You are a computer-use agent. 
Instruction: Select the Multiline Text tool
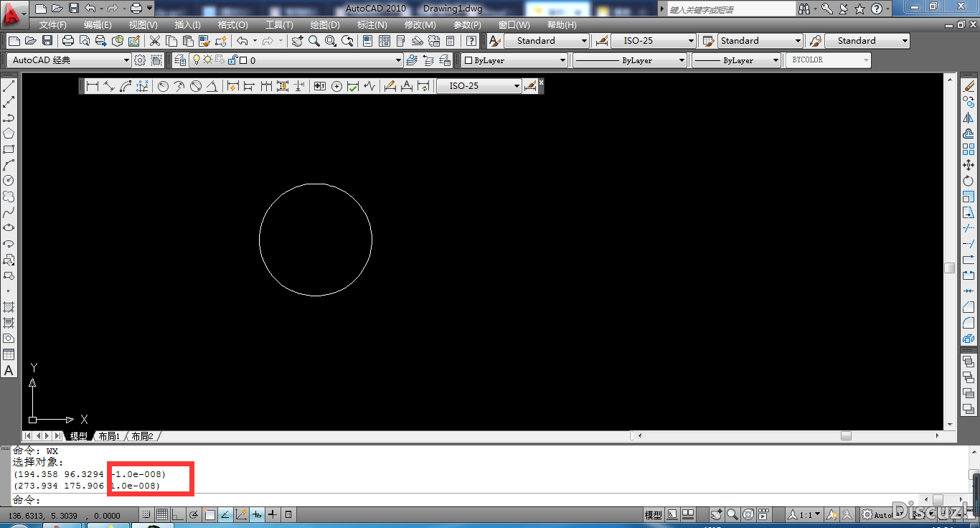[9, 370]
